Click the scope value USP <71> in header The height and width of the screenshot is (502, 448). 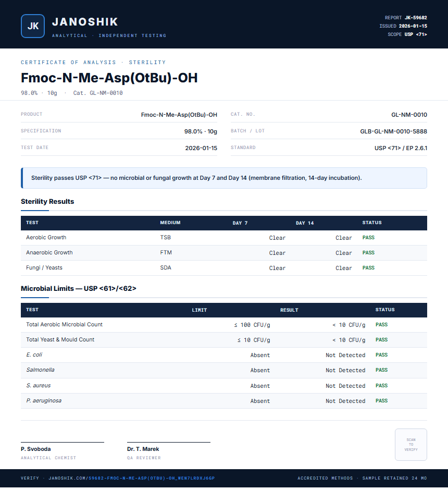tap(416, 34)
